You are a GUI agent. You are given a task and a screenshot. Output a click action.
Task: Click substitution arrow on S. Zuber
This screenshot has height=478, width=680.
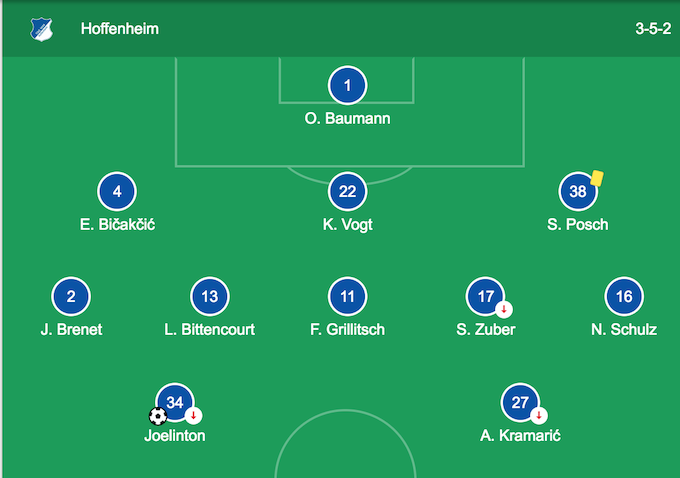click(504, 309)
